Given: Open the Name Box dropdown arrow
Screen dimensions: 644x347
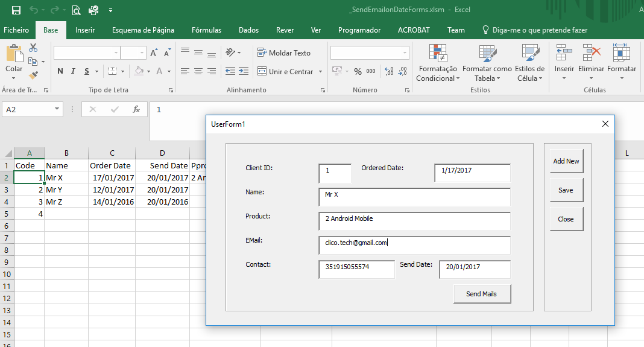Looking at the screenshot, I should point(57,109).
